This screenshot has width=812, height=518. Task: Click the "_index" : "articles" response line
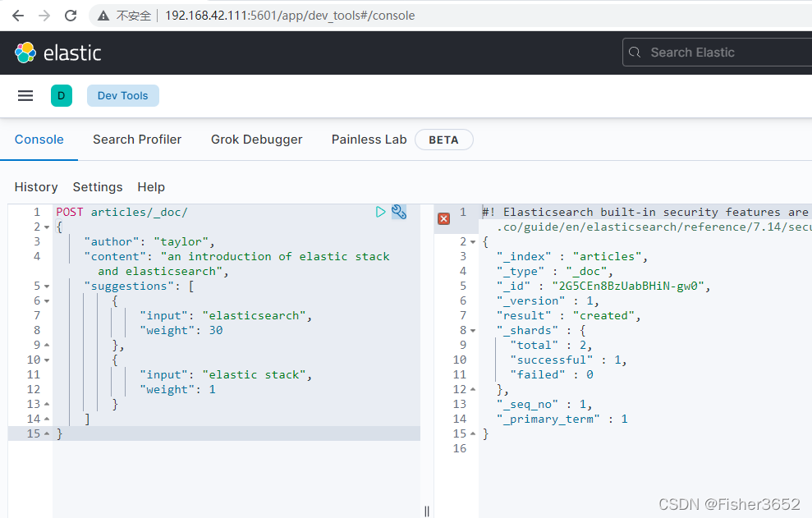tap(571, 256)
